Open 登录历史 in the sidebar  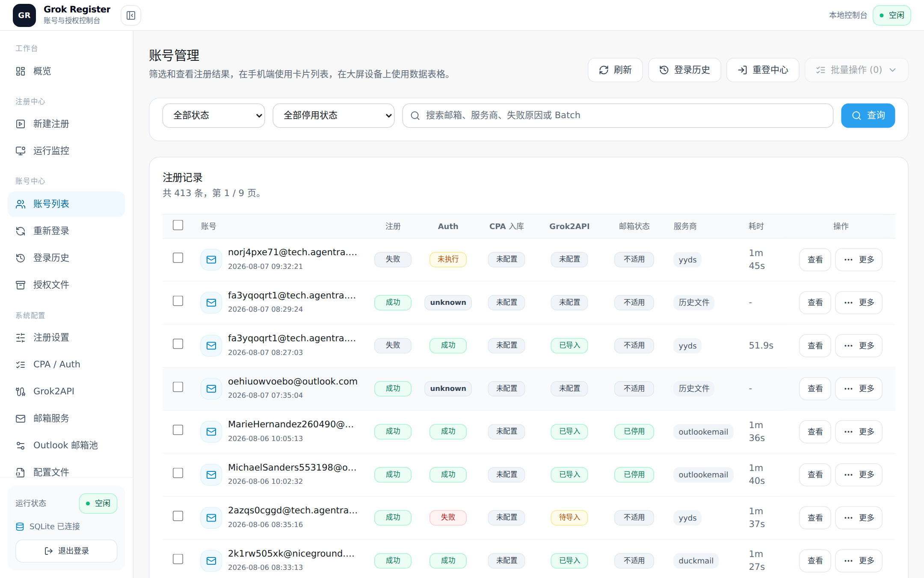tap(66, 258)
